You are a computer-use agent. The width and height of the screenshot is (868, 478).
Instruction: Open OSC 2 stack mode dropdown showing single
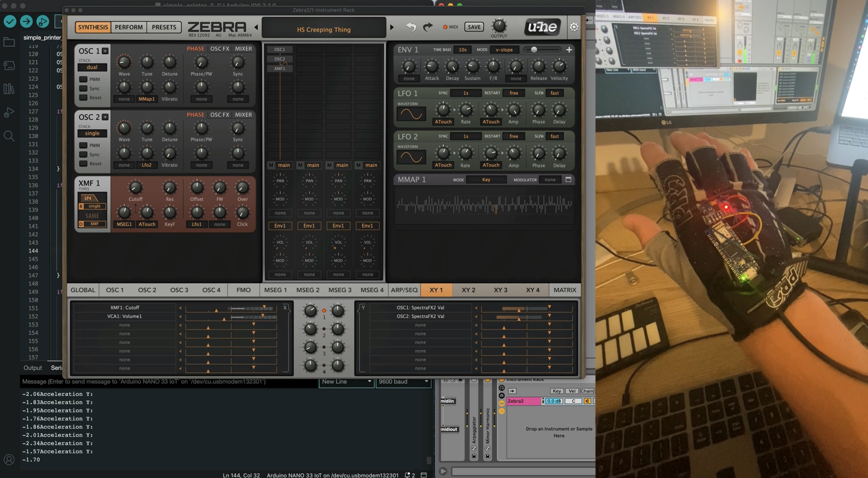tap(92, 133)
